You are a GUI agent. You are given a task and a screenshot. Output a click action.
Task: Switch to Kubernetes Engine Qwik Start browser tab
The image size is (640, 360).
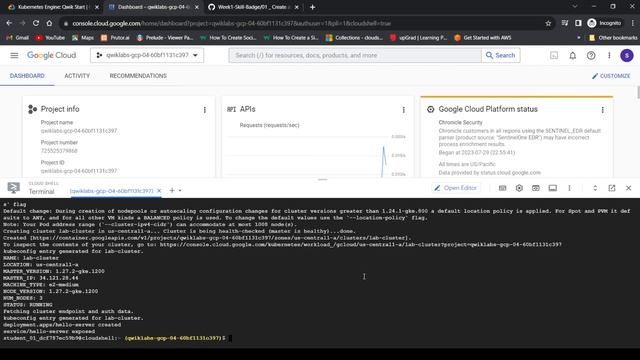point(53,7)
